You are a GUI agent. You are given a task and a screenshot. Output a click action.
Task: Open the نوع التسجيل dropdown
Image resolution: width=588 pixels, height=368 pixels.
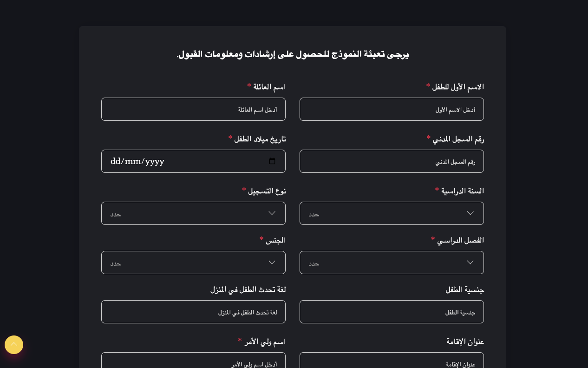(x=193, y=213)
